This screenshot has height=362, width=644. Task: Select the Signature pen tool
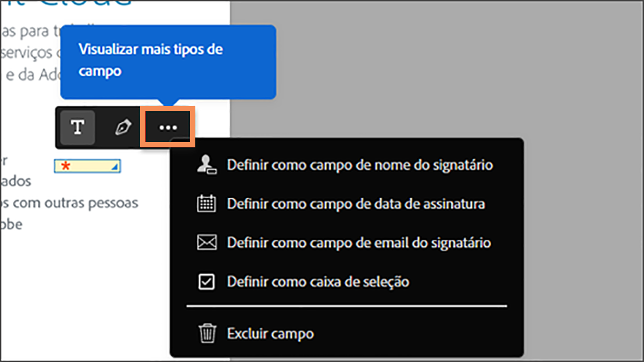(x=122, y=127)
